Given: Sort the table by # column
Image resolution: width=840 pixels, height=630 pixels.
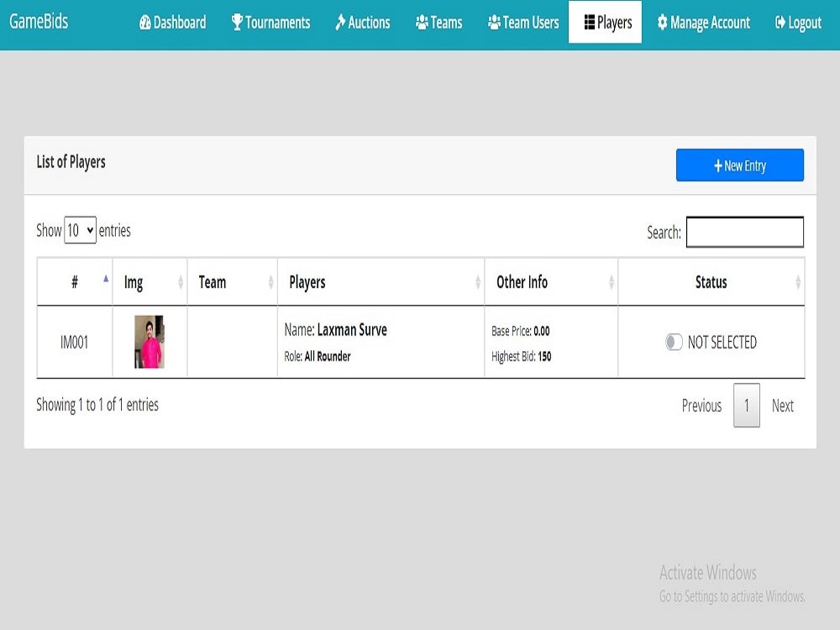Looking at the screenshot, I should click(x=75, y=281).
